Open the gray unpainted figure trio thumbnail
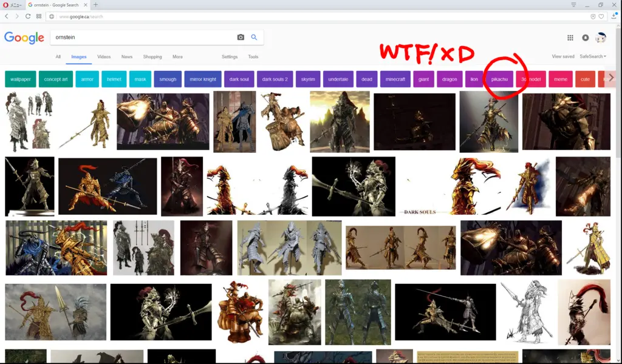Viewport: 622px width, 364px height. [290, 248]
